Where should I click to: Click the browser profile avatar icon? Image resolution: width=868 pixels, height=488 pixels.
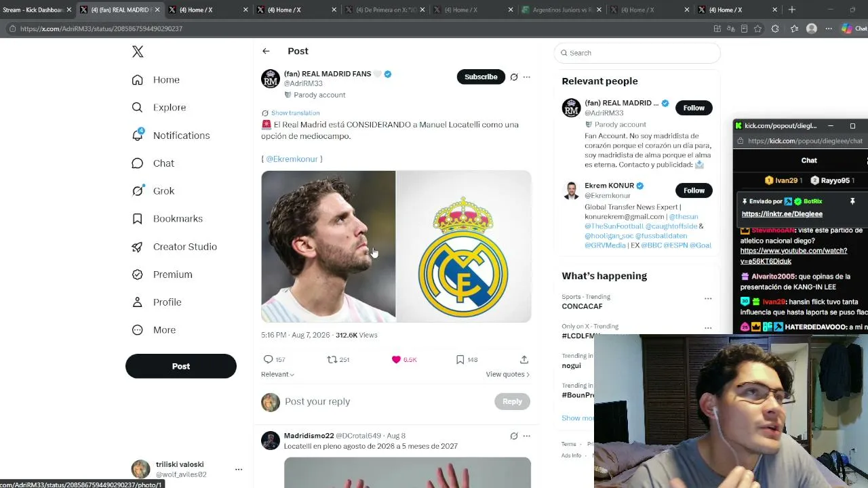pyautogui.click(x=812, y=28)
